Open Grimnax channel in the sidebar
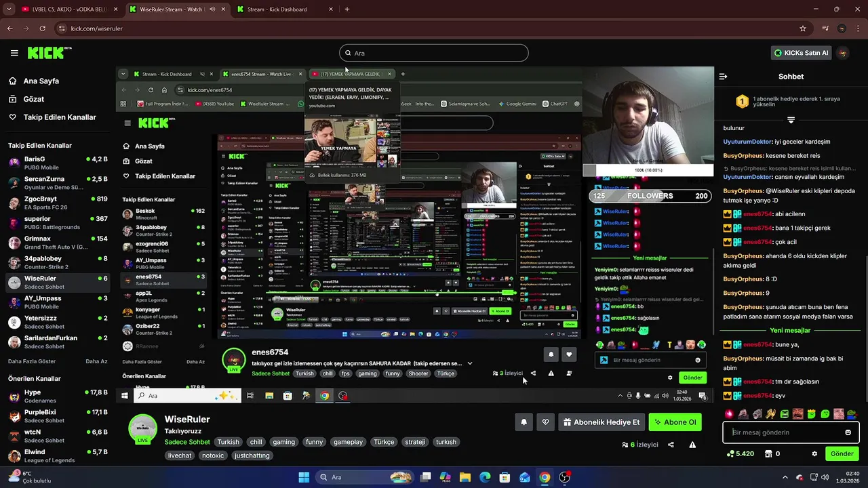Image resolution: width=868 pixels, height=488 pixels. (x=58, y=243)
